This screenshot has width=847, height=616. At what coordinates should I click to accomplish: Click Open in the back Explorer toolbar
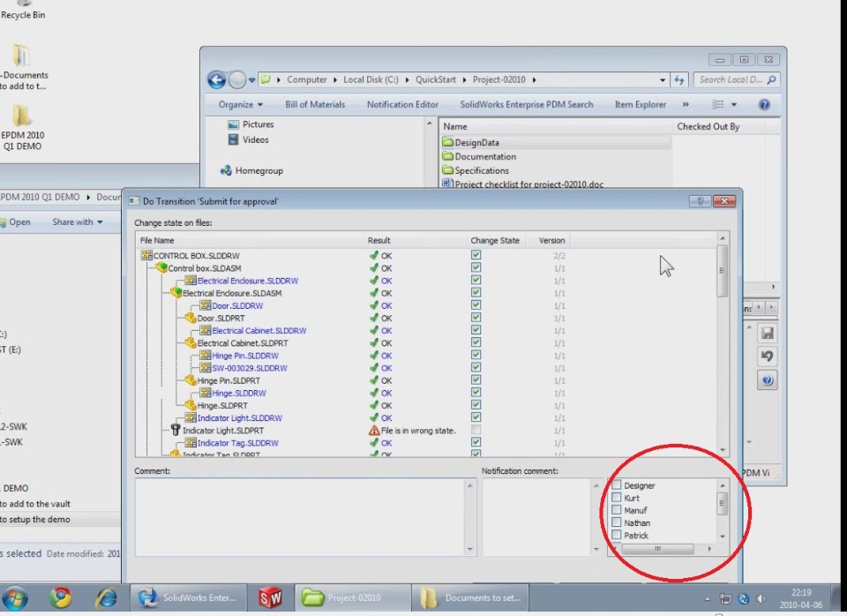tap(15, 222)
